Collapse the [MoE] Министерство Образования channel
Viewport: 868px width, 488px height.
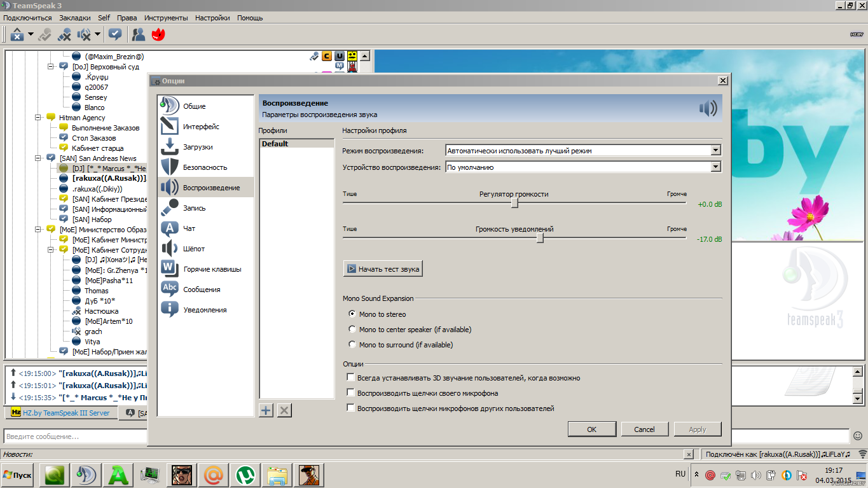(x=38, y=230)
